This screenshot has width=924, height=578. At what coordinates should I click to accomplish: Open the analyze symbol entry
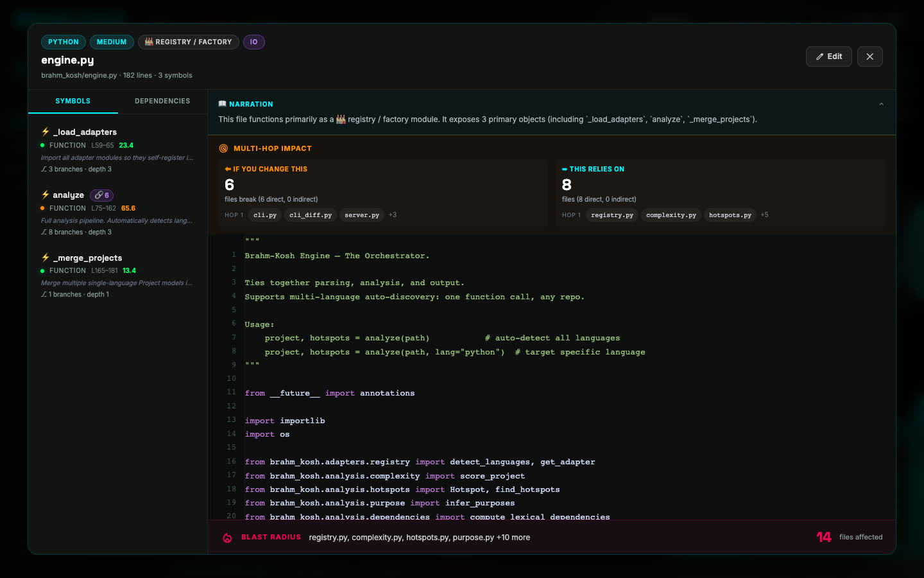tap(117, 213)
